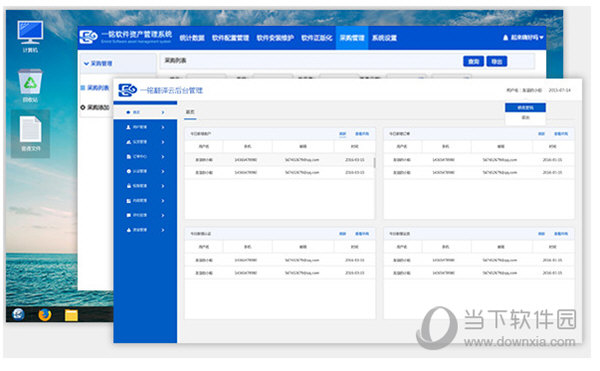Click the 查询 button in back window
The width and height of the screenshot is (600, 371).
click(473, 62)
